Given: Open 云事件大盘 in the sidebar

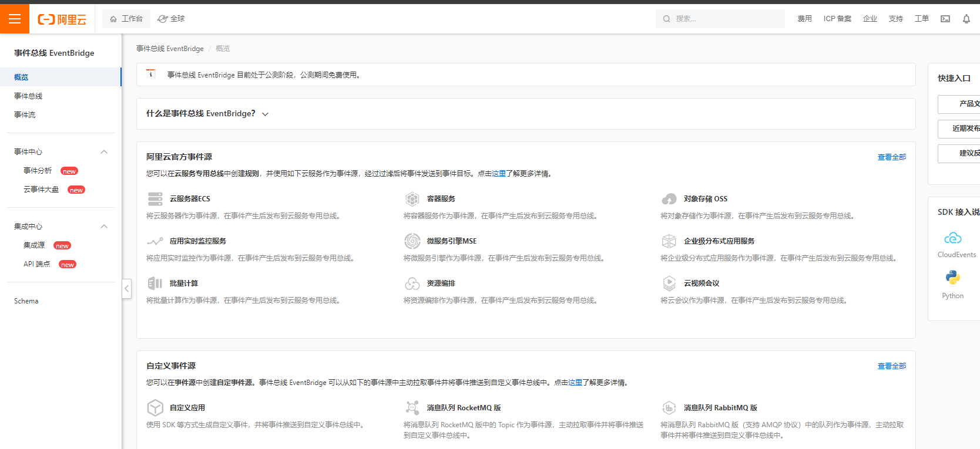Looking at the screenshot, I should coord(41,190).
